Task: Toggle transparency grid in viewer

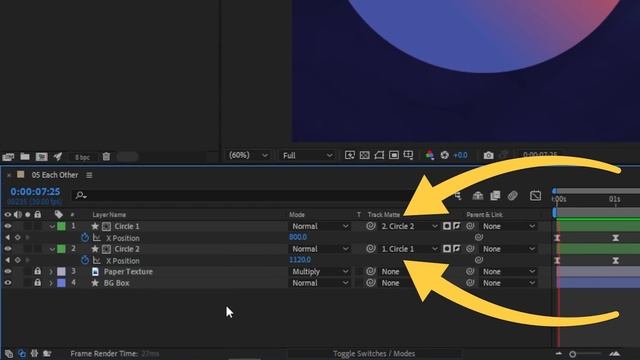Action: tap(364, 155)
